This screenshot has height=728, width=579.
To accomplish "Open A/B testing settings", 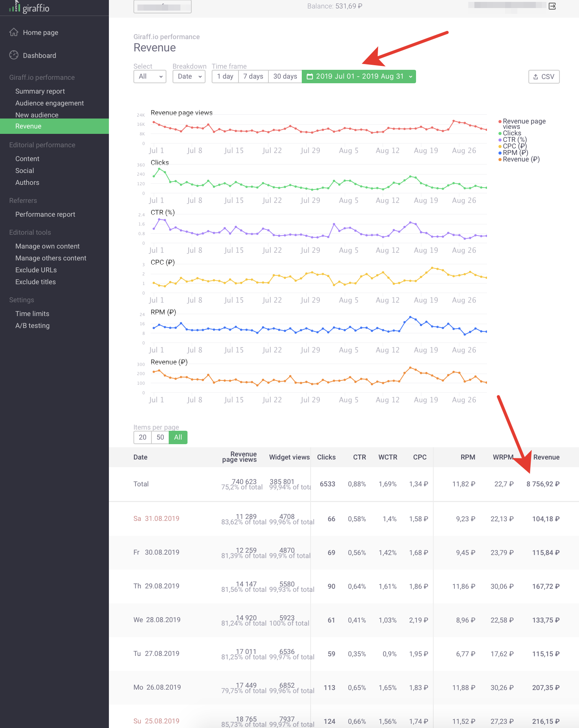I will click(33, 326).
